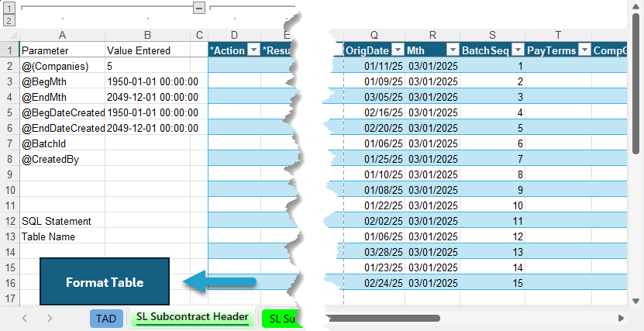
Task: Select outline level 2 button
Action: tap(9, 20)
